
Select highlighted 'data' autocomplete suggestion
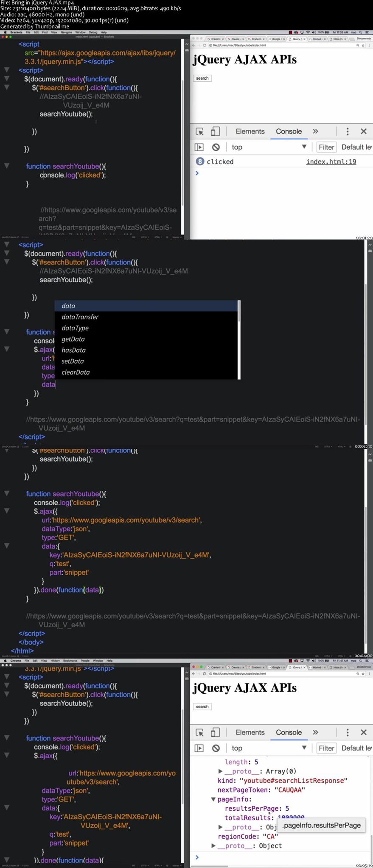click(x=146, y=306)
